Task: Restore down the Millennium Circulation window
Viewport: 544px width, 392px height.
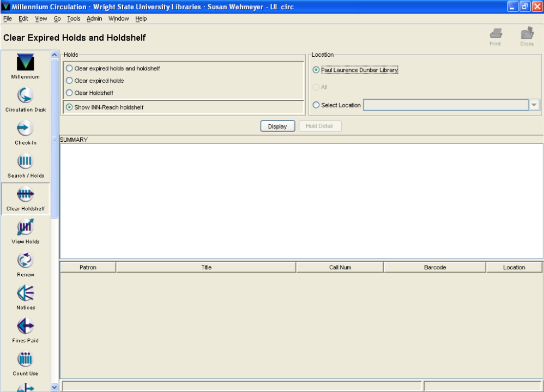Action: [524, 6]
